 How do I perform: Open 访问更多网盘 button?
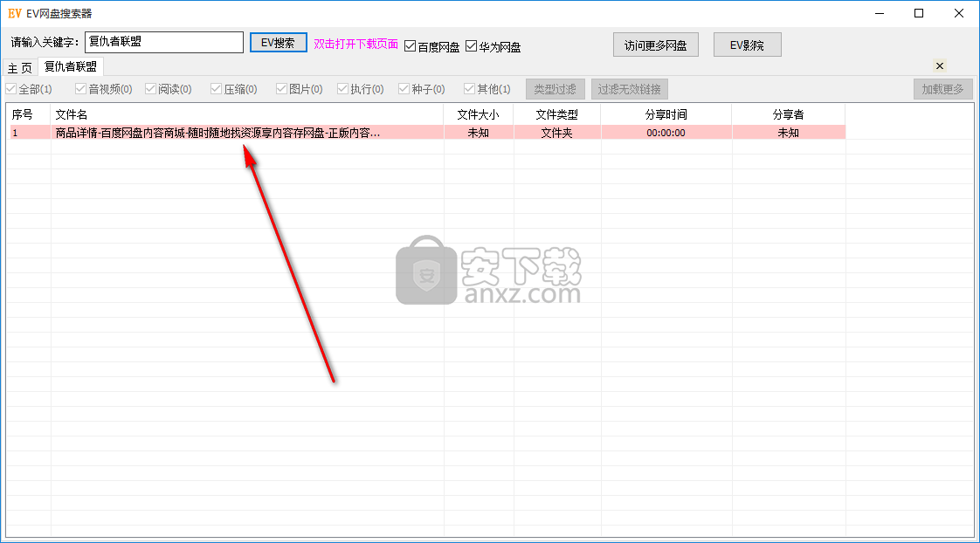tap(656, 45)
